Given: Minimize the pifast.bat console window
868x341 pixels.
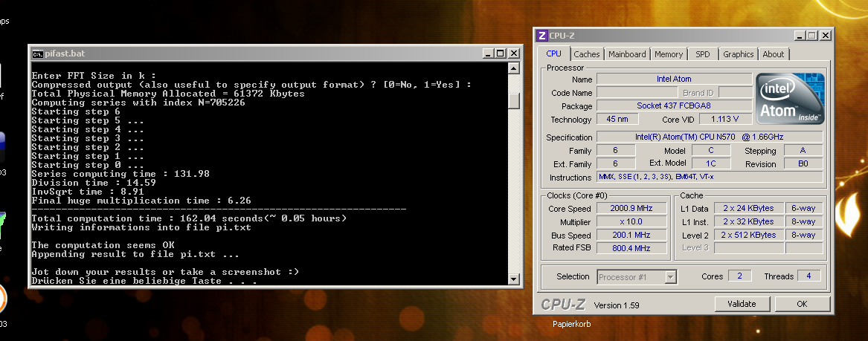Looking at the screenshot, I should tap(488, 53).
